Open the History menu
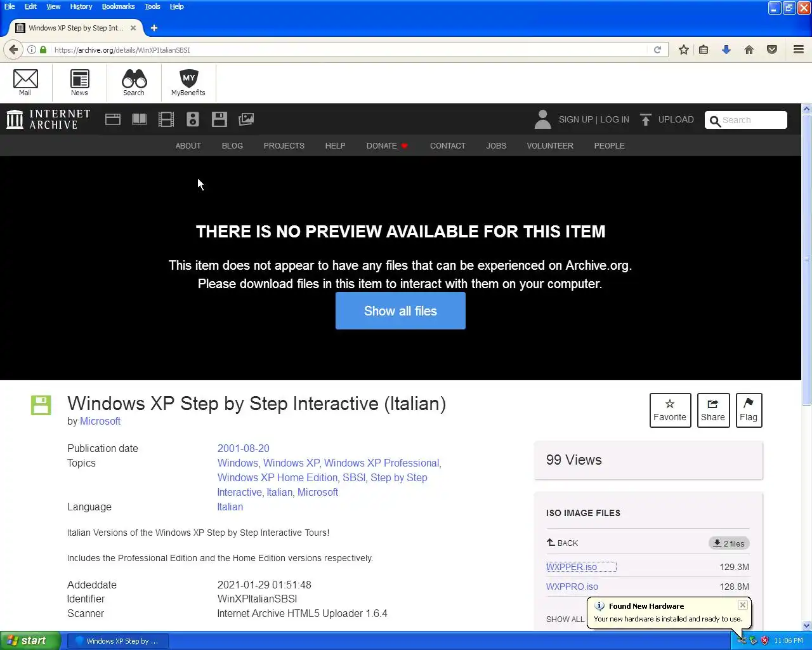The height and width of the screenshot is (650, 812). [x=81, y=6]
